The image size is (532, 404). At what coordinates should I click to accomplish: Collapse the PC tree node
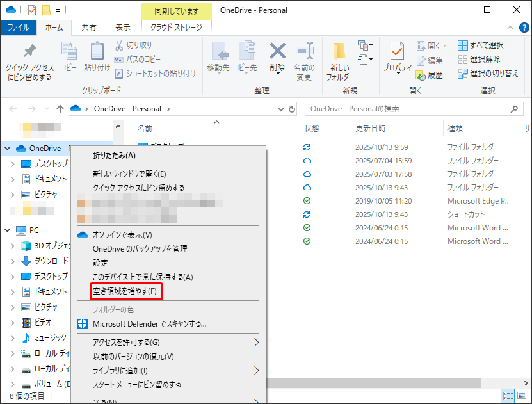pos(8,230)
